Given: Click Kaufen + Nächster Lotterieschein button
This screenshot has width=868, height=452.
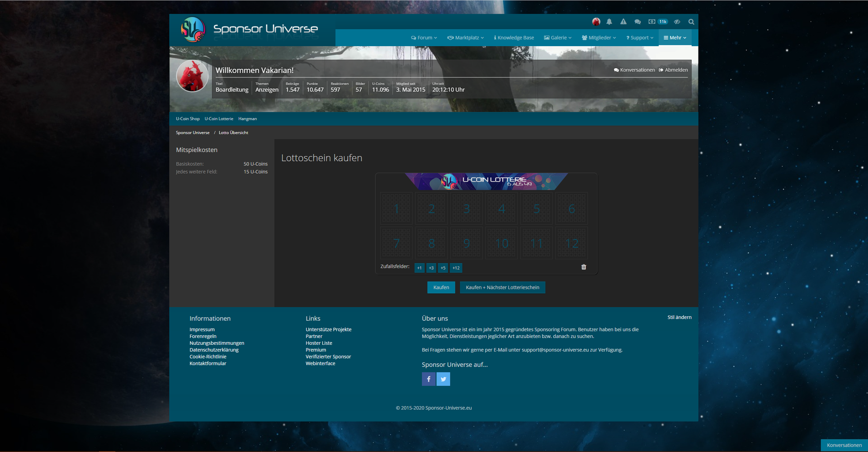Looking at the screenshot, I should (x=502, y=288).
